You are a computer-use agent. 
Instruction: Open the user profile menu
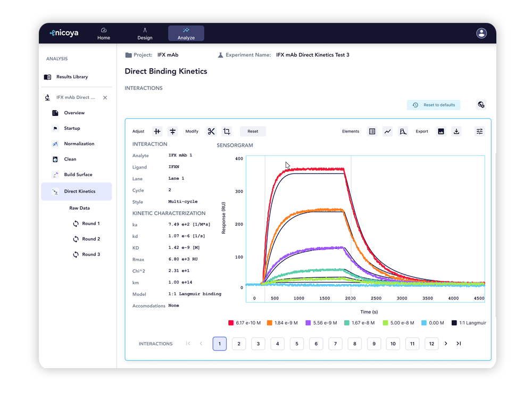(x=481, y=34)
